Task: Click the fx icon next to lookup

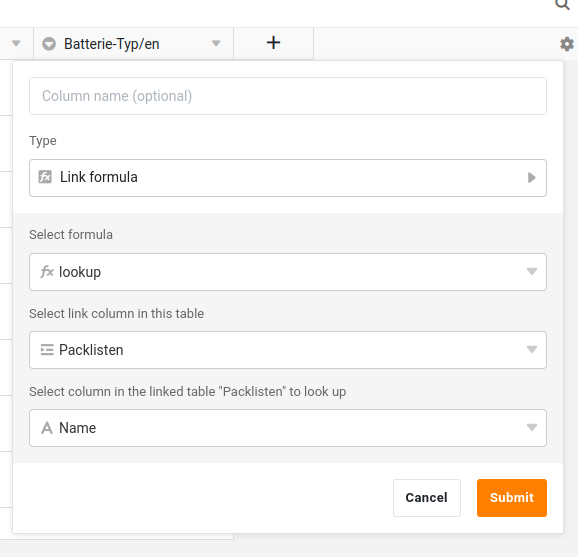Action: 47,272
